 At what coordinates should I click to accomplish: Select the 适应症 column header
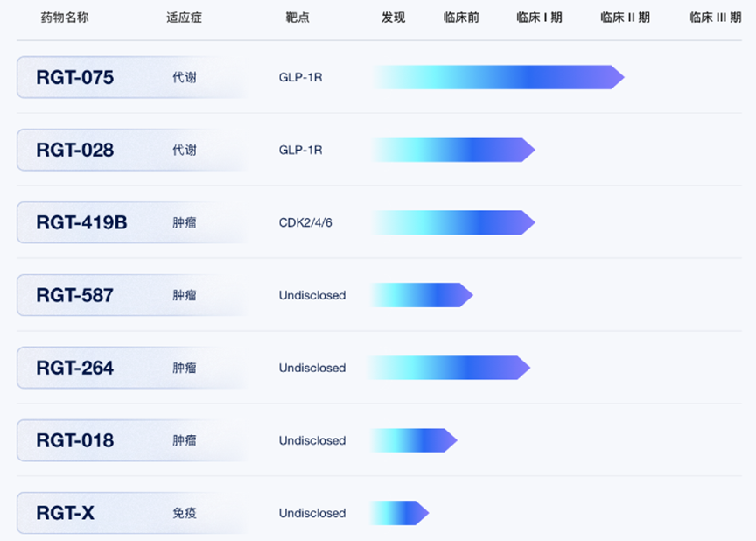[184, 18]
